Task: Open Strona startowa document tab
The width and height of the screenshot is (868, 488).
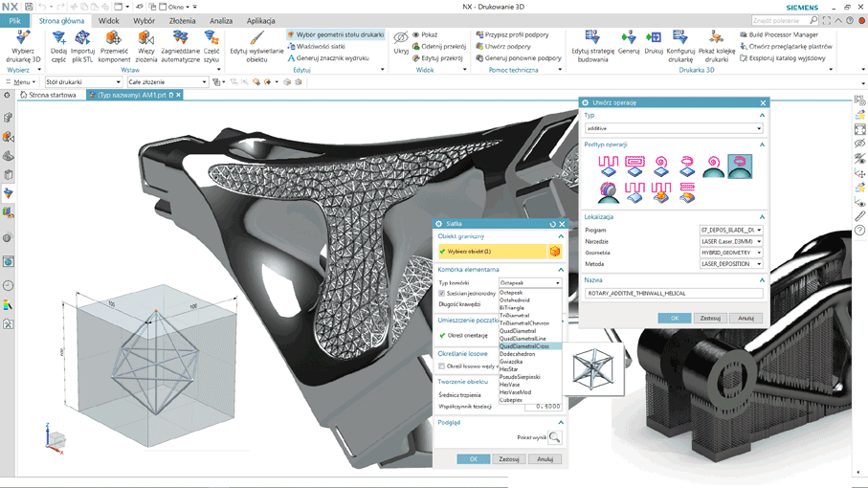Action: (48, 95)
